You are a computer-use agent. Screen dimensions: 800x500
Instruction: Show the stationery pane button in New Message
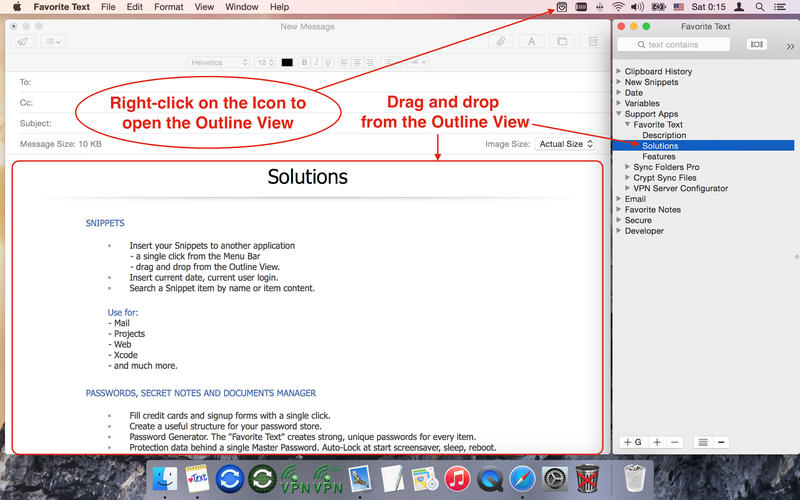pyautogui.click(x=592, y=42)
